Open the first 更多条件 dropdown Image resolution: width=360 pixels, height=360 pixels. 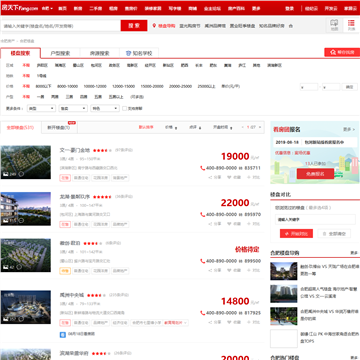tap(42, 108)
